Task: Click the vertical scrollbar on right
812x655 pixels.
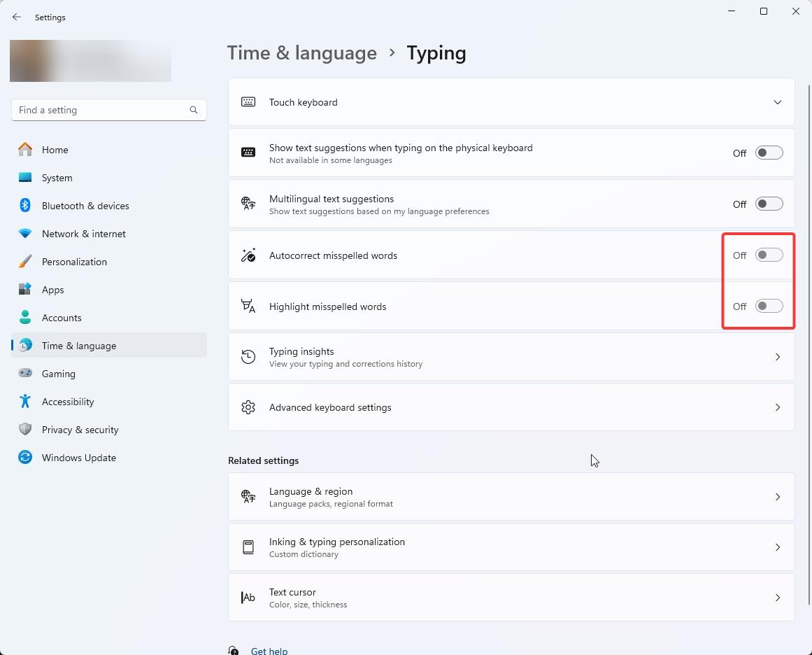Action: pyautogui.click(x=809, y=344)
